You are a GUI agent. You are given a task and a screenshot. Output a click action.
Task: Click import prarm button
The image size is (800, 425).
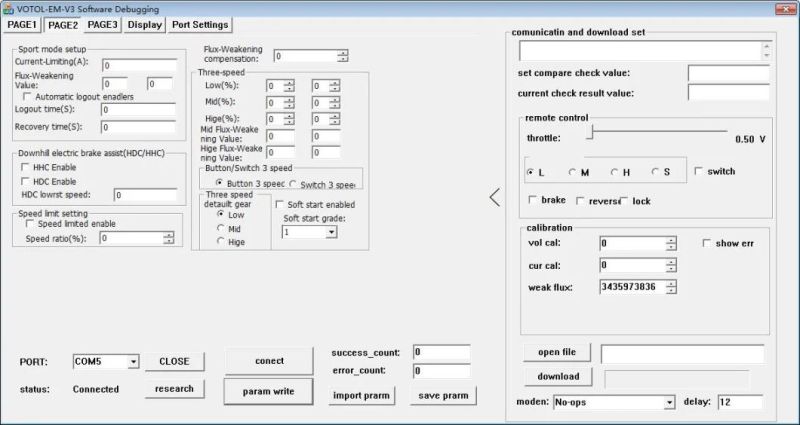point(361,395)
